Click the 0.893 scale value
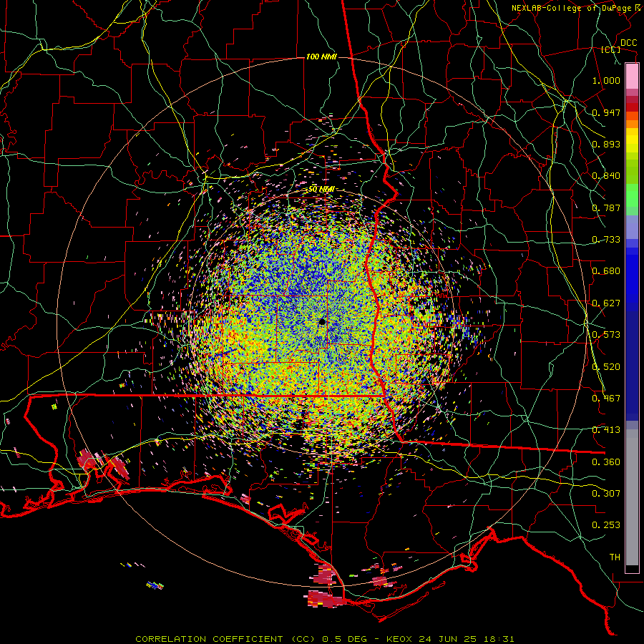The image size is (644, 644). point(606,144)
